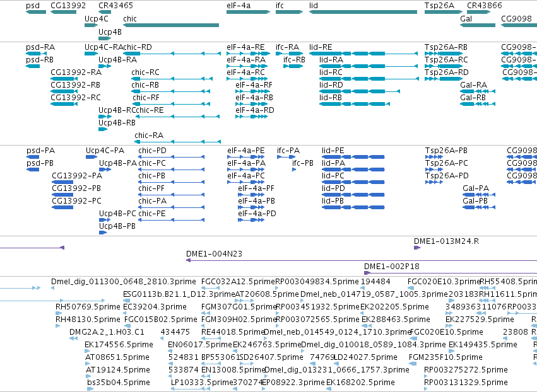Click protein label lid-PE
537x392 pixels.
pyautogui.click(x=333, y=151)
